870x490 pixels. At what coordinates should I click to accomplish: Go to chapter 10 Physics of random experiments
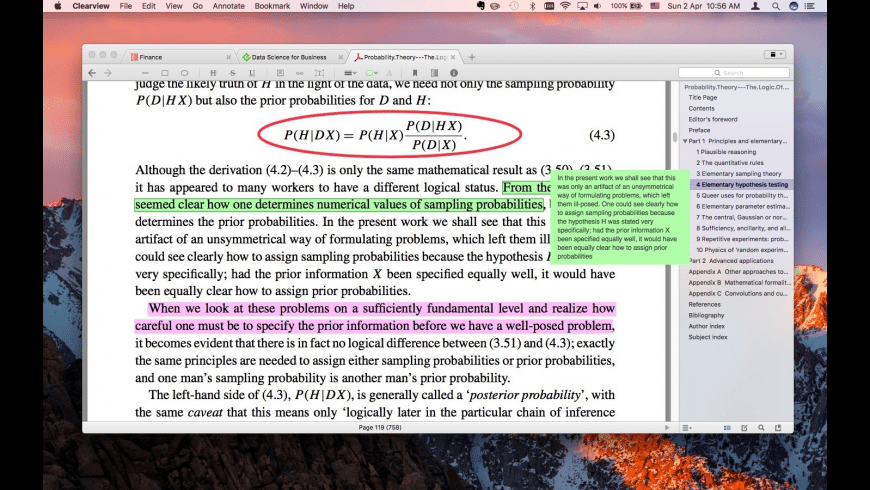[x=743, y=250]
